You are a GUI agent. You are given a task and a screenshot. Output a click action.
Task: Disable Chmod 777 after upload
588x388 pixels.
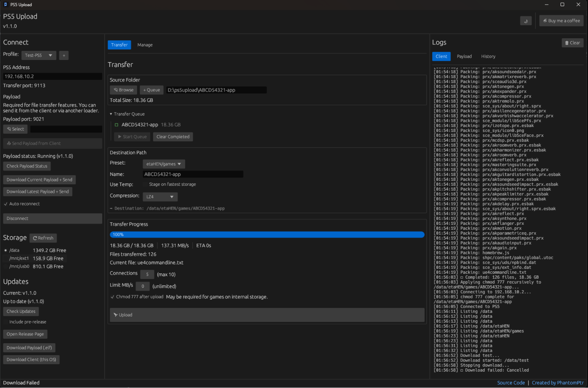[113, 297]
